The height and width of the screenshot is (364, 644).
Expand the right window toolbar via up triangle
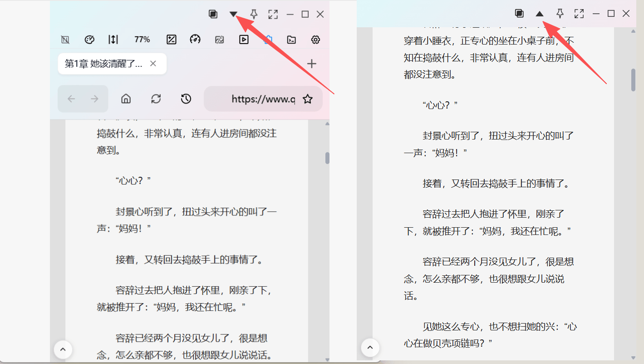point(540,14)
